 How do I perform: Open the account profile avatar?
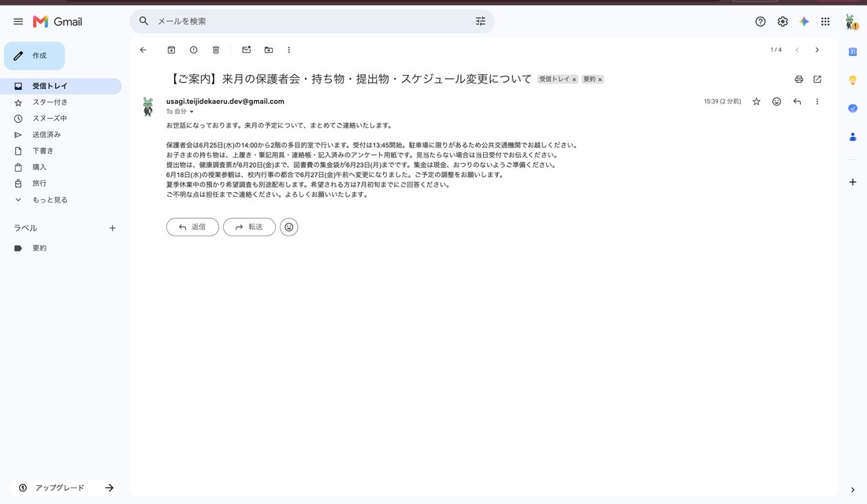(850, 21)
